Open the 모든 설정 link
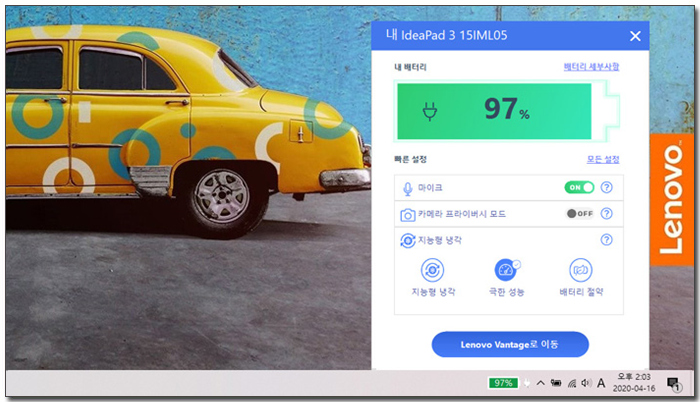 tap(603, 159)
